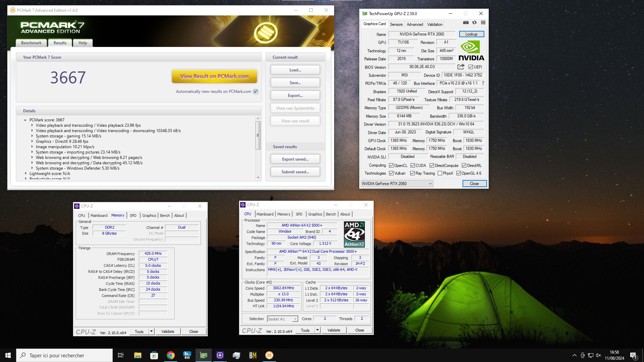Open Tools dropdown arrow in Memory CPU-Z window
Viewport: 644px width, 362px height.
click(x=151, y=331)
